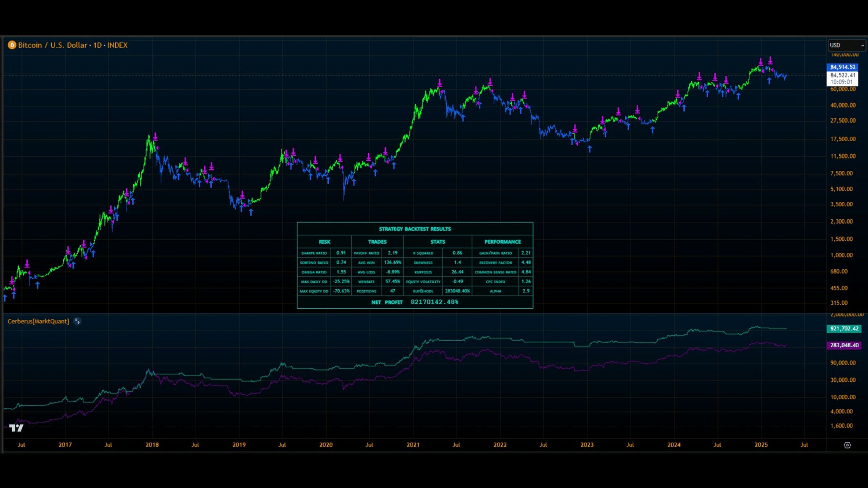Open the chart settings gear icon

tap(847, 445)
